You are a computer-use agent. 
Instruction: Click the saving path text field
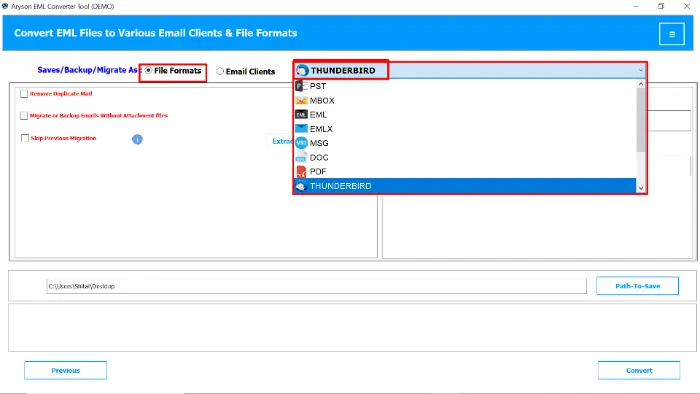(x=317, y=286)
